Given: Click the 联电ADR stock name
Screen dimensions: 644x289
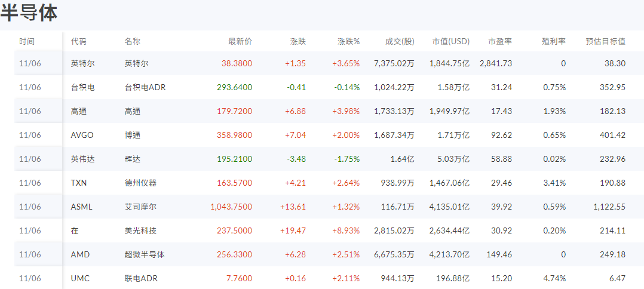Looking at the screenshot, I should (x=141, y=278).
